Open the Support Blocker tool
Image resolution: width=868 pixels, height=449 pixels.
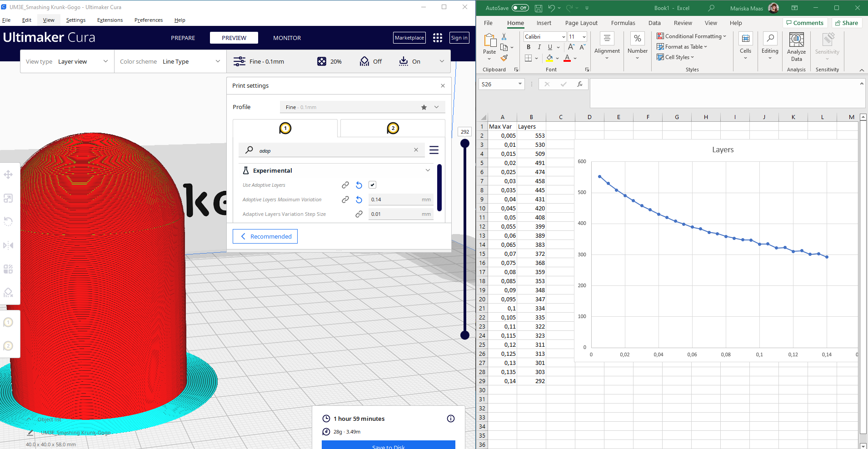pyautogui.click(x=8, y=292)
